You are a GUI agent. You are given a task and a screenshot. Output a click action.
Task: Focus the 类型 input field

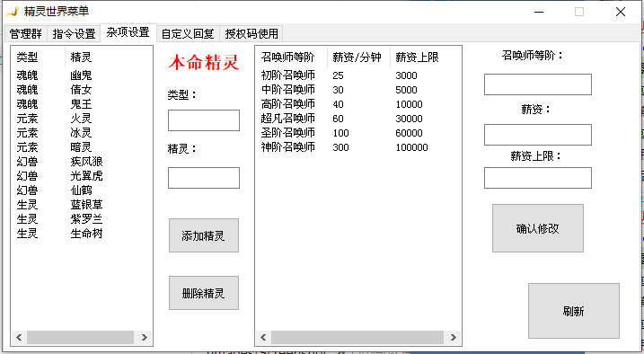click(x=204, y=120)
